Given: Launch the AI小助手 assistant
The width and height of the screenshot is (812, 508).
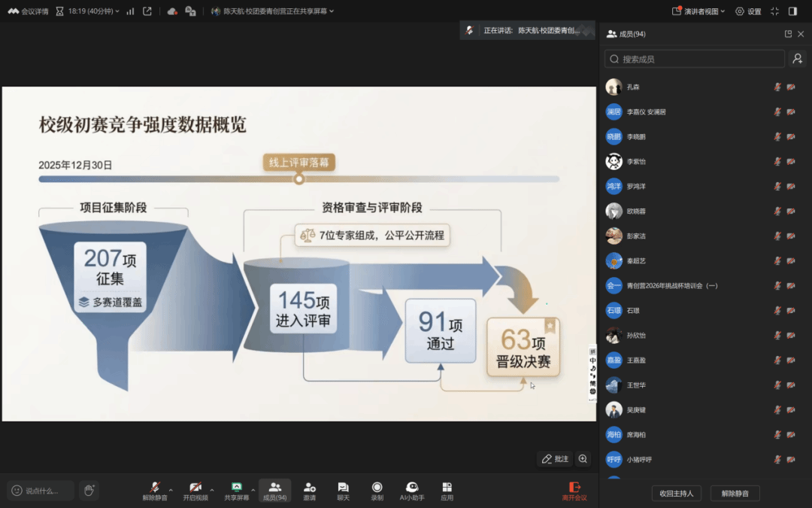Looking at the screenshot, I should tap(411, 490).
